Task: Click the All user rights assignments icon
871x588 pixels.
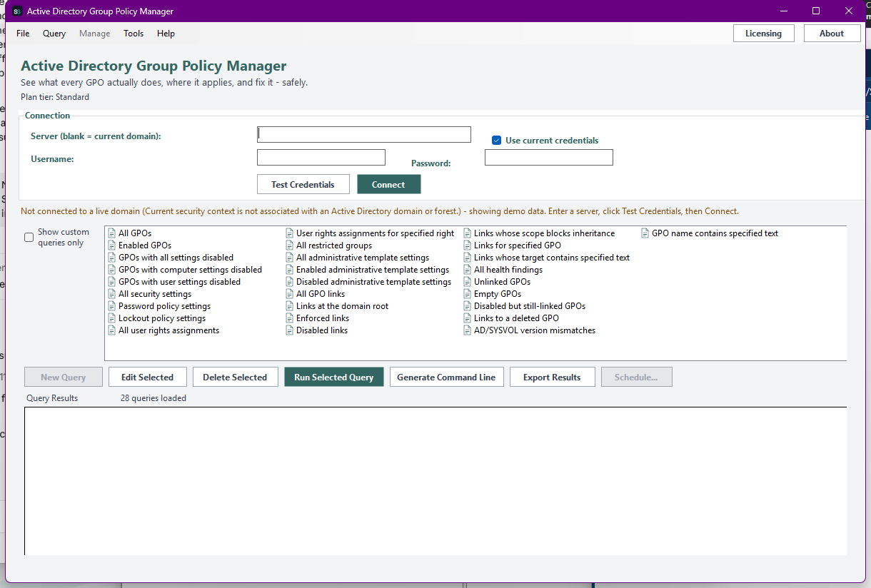Action: 111,330
